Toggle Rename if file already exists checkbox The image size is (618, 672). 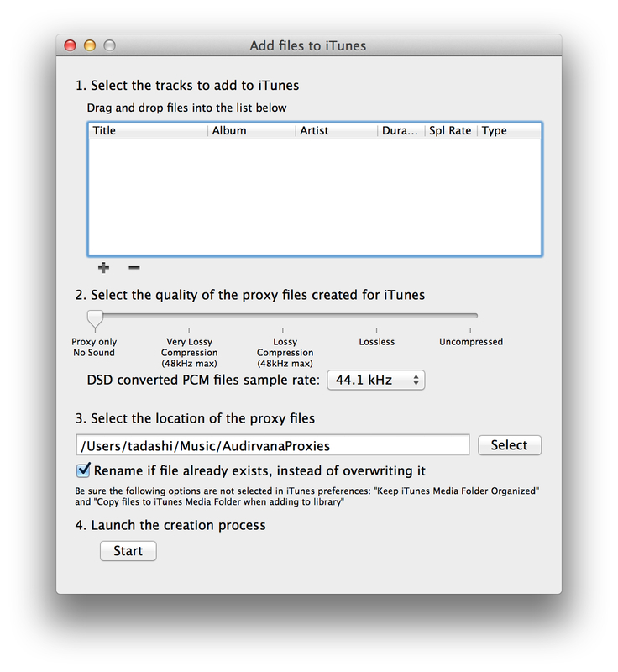point(83,470)
